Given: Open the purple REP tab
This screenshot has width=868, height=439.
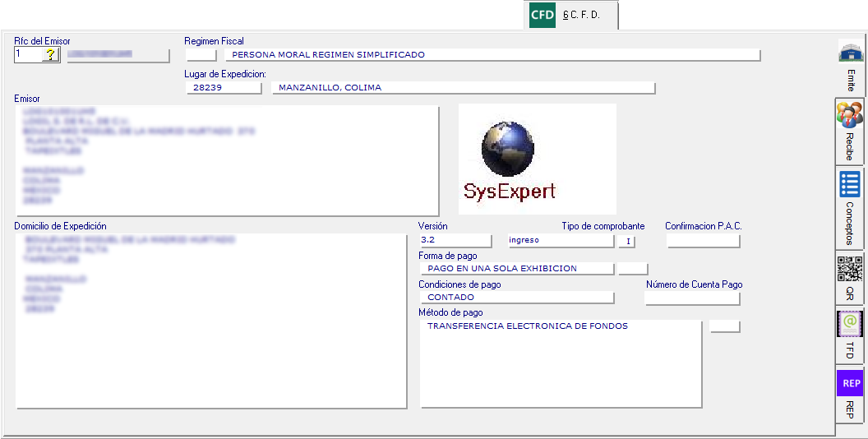Looking at the screenshot, I should click(x=850, y=383).
